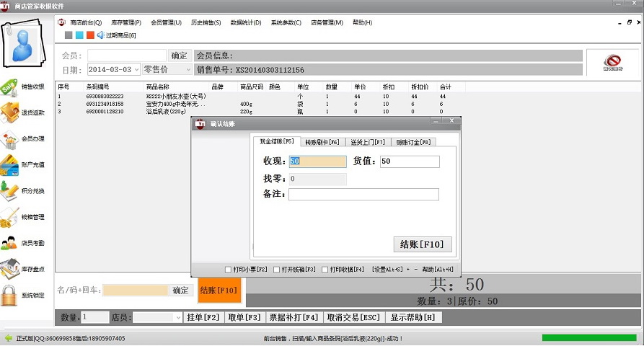Viewport: 644px width, 346px height.
Task: Click the blue user avatar picture
Action: point(22,43)
